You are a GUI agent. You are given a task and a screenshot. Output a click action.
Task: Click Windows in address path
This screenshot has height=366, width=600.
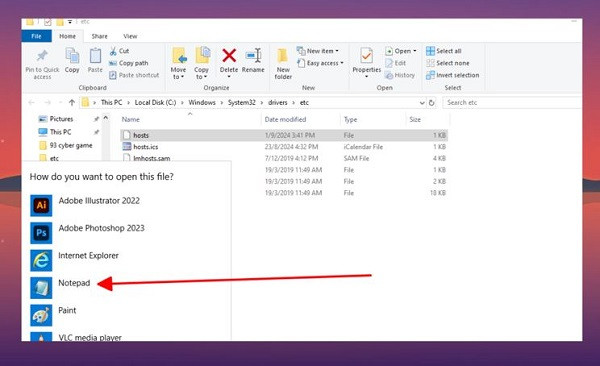[202, 103]
